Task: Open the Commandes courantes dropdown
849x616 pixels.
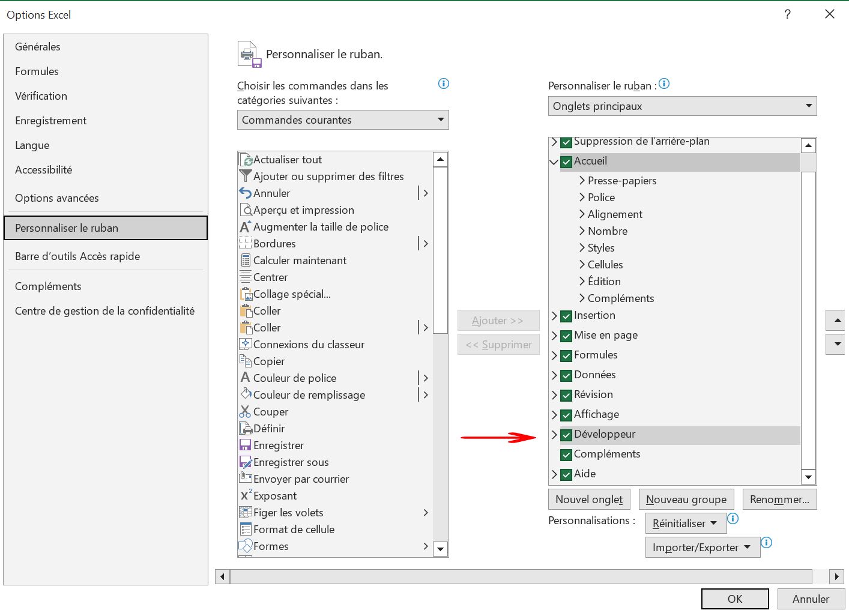Action: [440, 119]
